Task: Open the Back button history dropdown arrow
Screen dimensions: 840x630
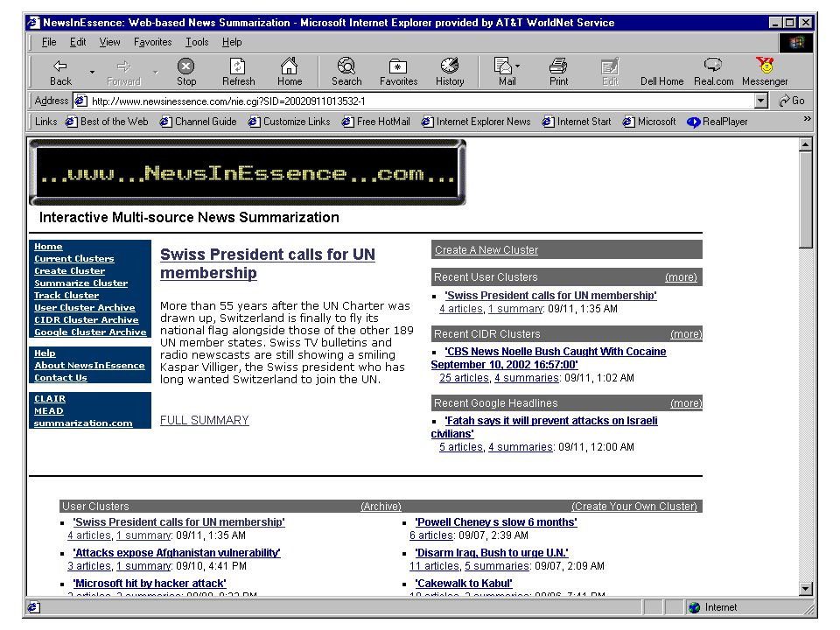Action: tap(92, 72)
